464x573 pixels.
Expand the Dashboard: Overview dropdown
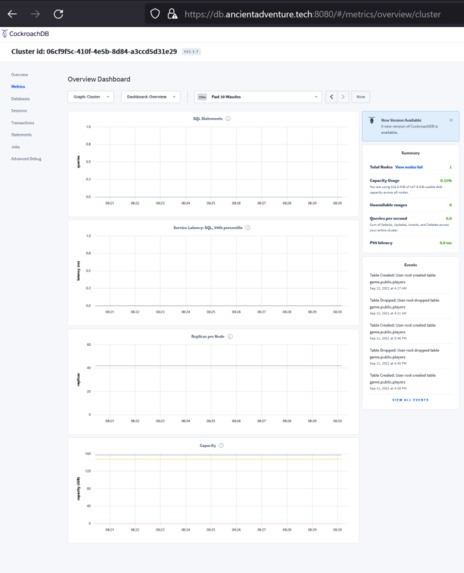click(151, 97)
